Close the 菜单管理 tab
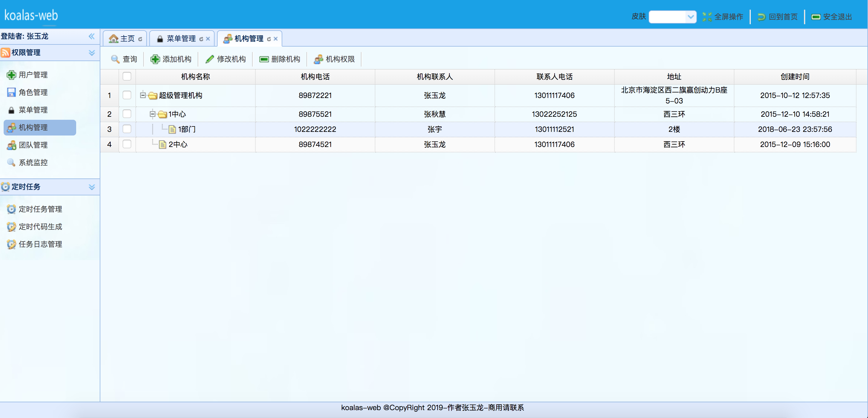 (x=208, y=39)
